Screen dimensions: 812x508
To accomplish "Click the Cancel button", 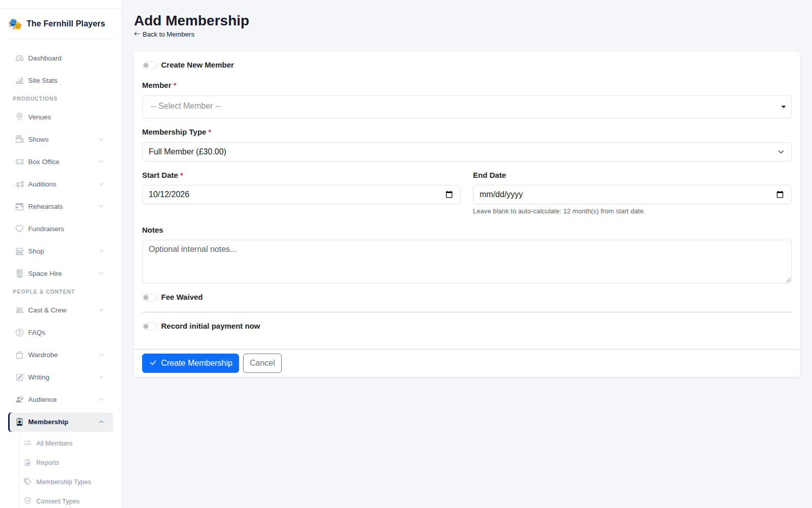I will (262, 363).
